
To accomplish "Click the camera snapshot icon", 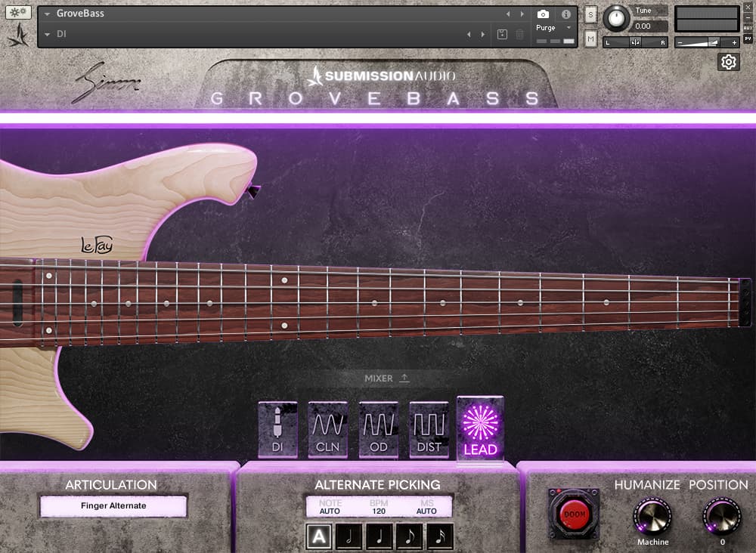I will click(x=543, y=14).
